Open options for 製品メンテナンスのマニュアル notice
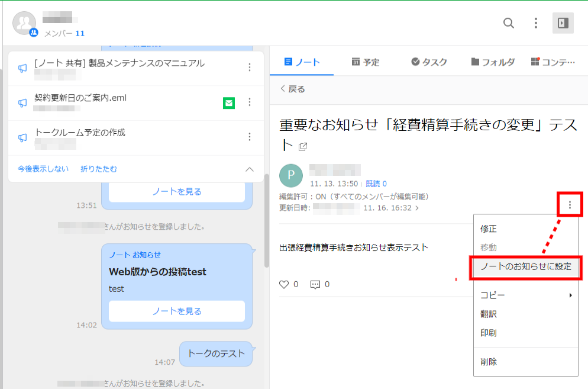The image size is (588, 389). click(249, 68)
